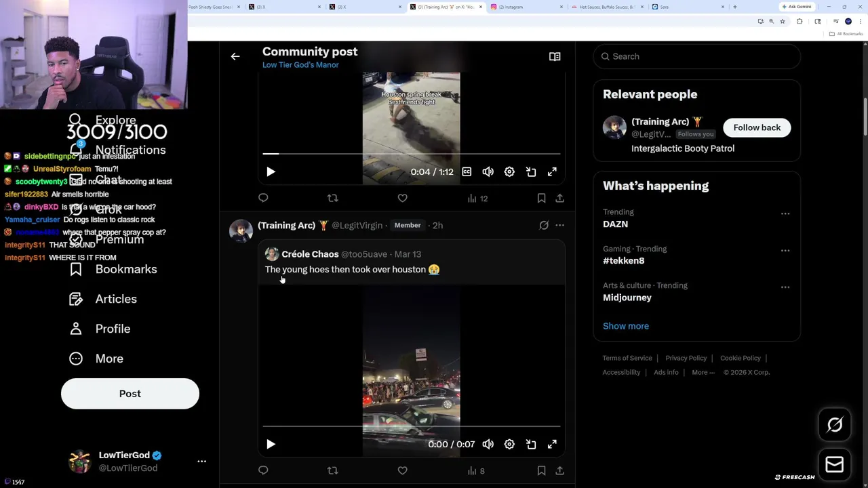Screen dimensions: 868x488
Task: Open the Training Arc author avatar
Action: [x=241, y=230]
